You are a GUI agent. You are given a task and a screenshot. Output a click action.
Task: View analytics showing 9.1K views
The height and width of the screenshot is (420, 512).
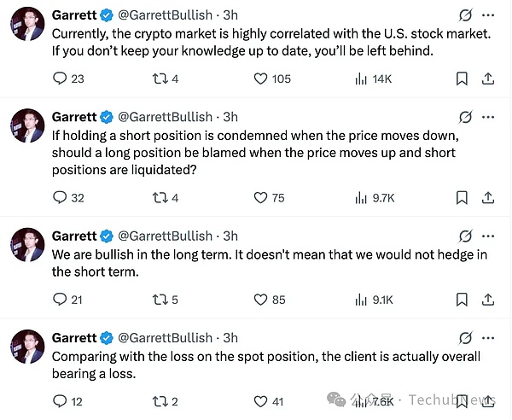(361, 299)
